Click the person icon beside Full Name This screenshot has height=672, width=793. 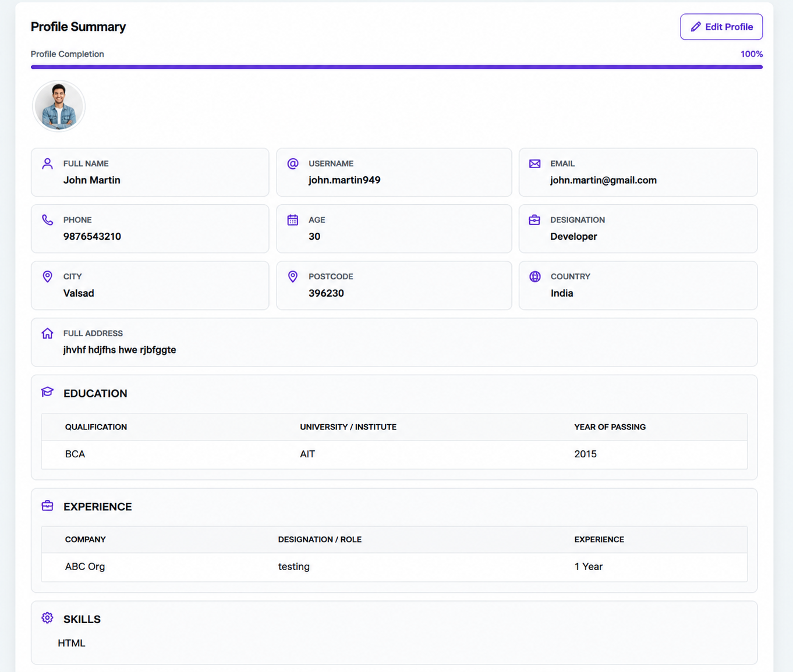point(48,163)
